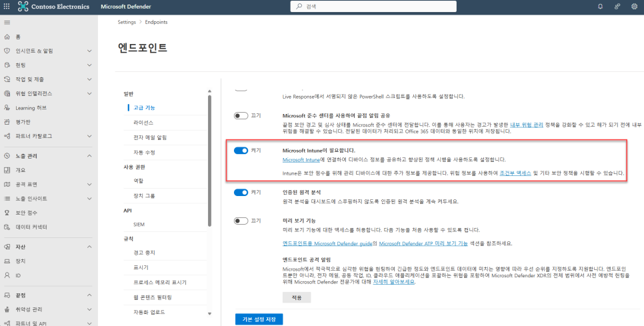Open the Microsoft Intune hyperlink
Screen dimensions: 644x326
click(301, 160)
